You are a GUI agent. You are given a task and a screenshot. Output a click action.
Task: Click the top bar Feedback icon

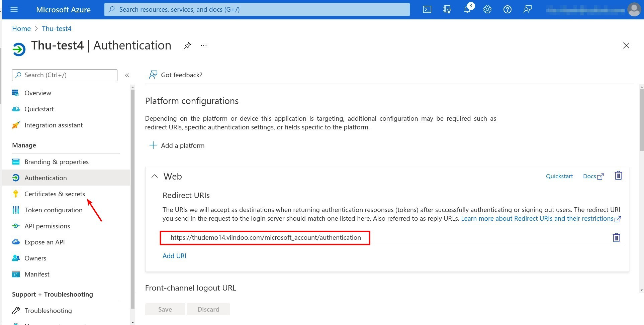pos(528,9)
